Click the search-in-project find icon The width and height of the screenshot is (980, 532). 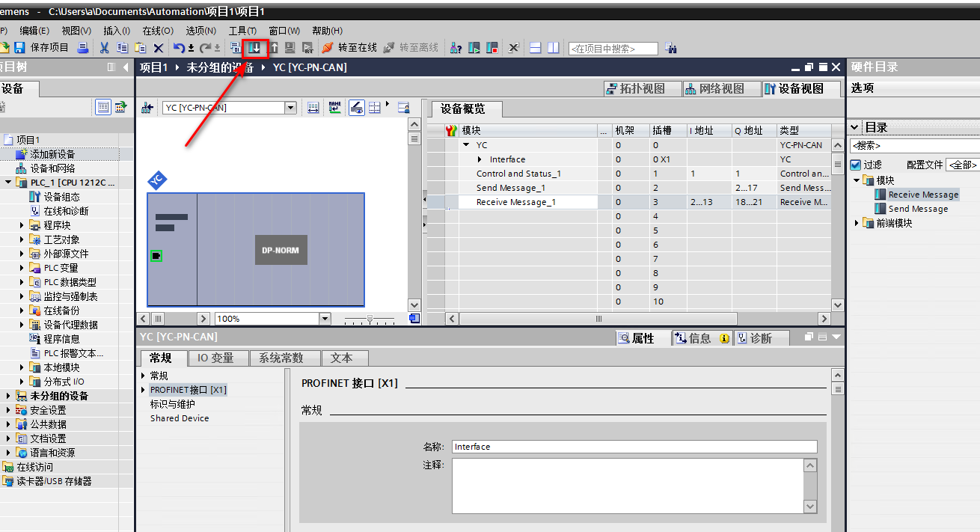point(670,48)
